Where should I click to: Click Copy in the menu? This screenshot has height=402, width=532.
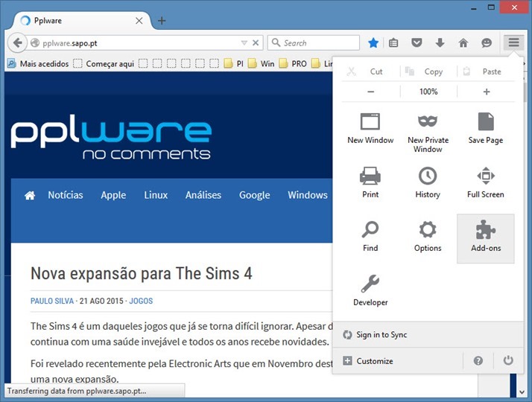tap(429, 71)
